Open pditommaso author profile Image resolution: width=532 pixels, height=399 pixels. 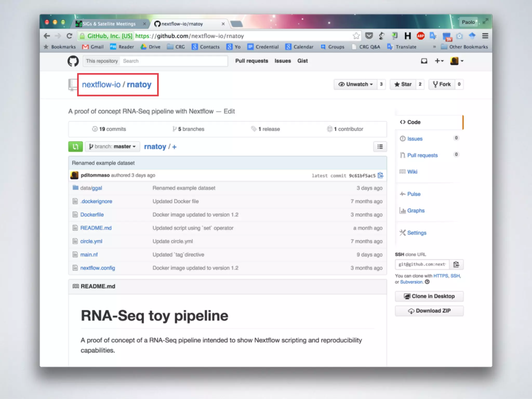point(95,175)
